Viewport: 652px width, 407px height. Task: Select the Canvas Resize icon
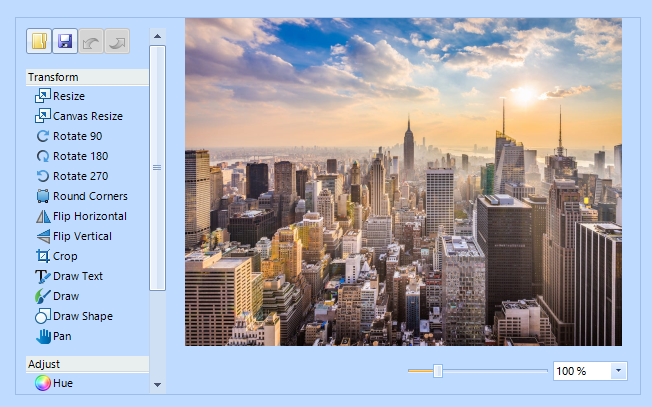[43, 116]
